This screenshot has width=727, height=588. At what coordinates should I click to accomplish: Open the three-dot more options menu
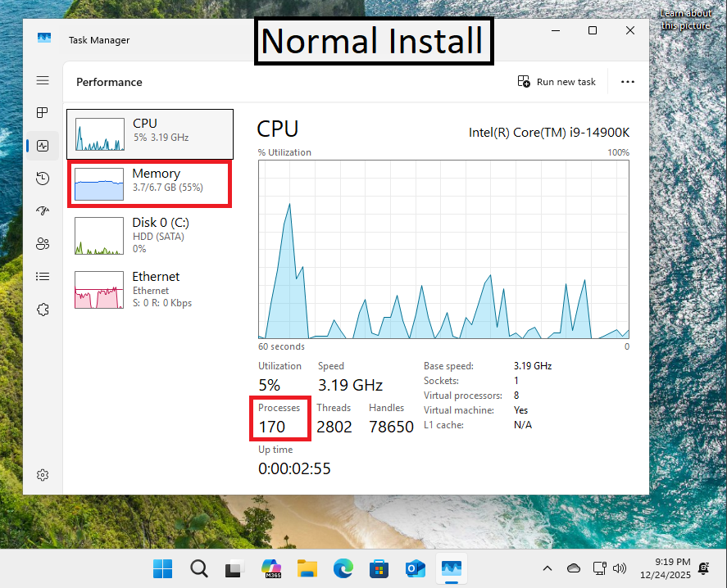pyautogui.click(x=628, y=82)
